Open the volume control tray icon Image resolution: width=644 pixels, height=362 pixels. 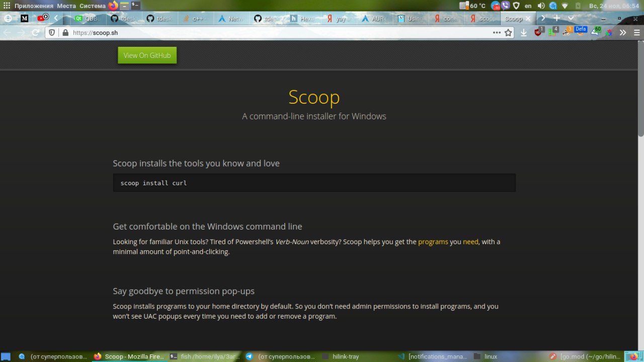pyautogui.click(x=541, y=6)
